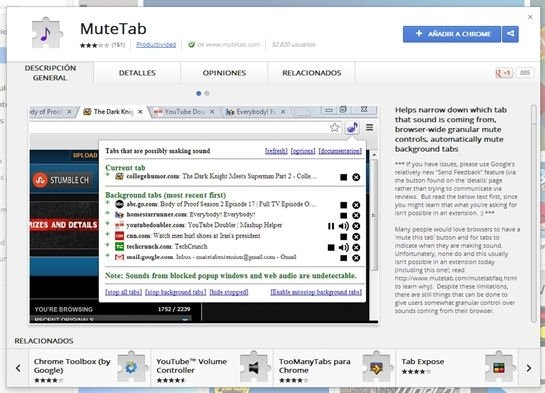The height and width of the screenshot is (393, 545).
Task: Expand the techcrunch.com row plus sign
Action: (108, 245)
